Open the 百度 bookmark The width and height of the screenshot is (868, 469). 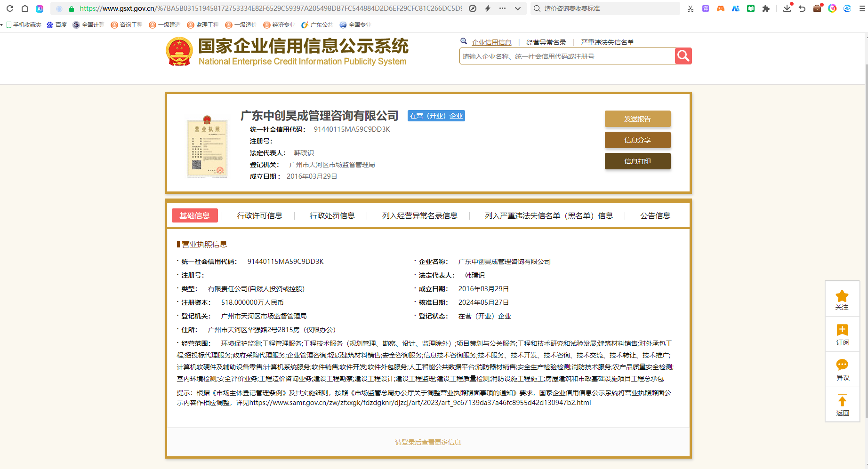pyautogui.click(x=56, y=24)
